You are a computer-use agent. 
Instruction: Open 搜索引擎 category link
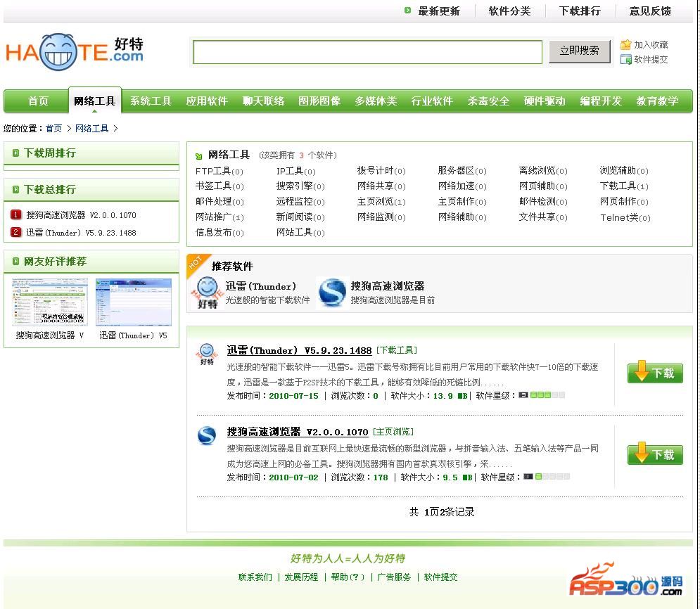(x=300, y=186)
